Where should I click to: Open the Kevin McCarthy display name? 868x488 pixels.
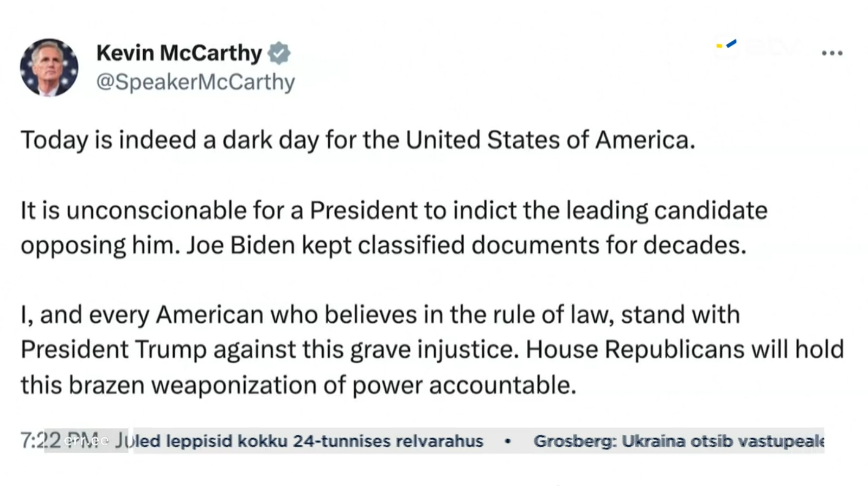(179, 53)
